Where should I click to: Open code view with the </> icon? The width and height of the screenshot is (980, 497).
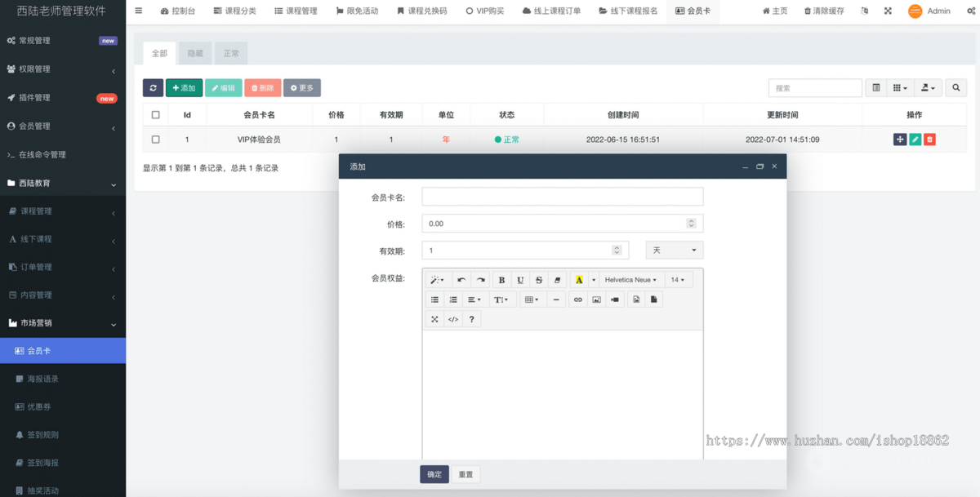coord(452,319)
